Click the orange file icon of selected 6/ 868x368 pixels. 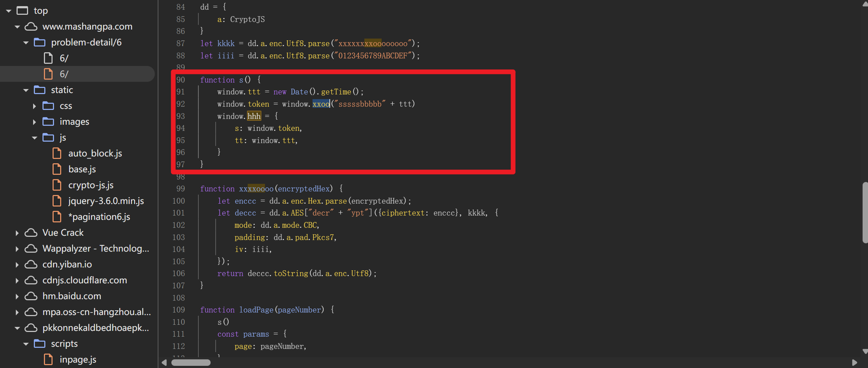(48, 74)
